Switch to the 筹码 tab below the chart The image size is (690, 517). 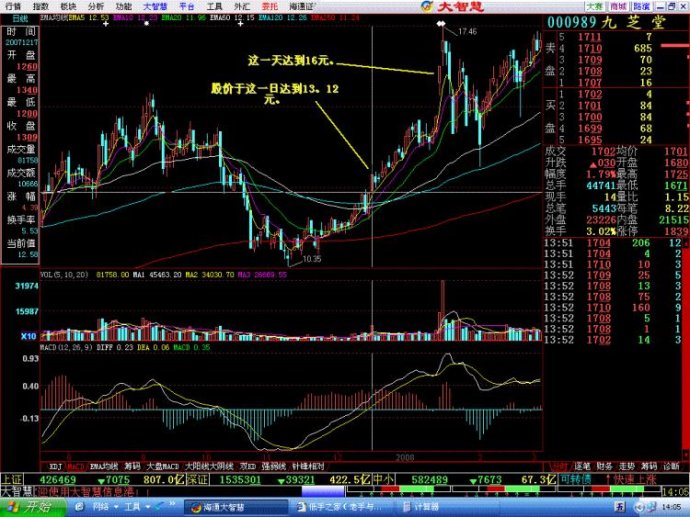click(x=132, y=466)
